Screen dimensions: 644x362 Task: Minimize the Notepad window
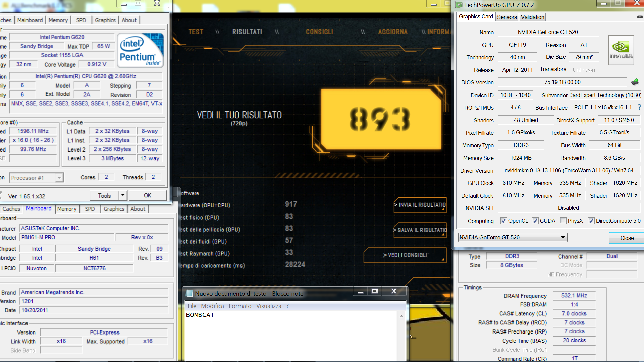click(361, 291)
